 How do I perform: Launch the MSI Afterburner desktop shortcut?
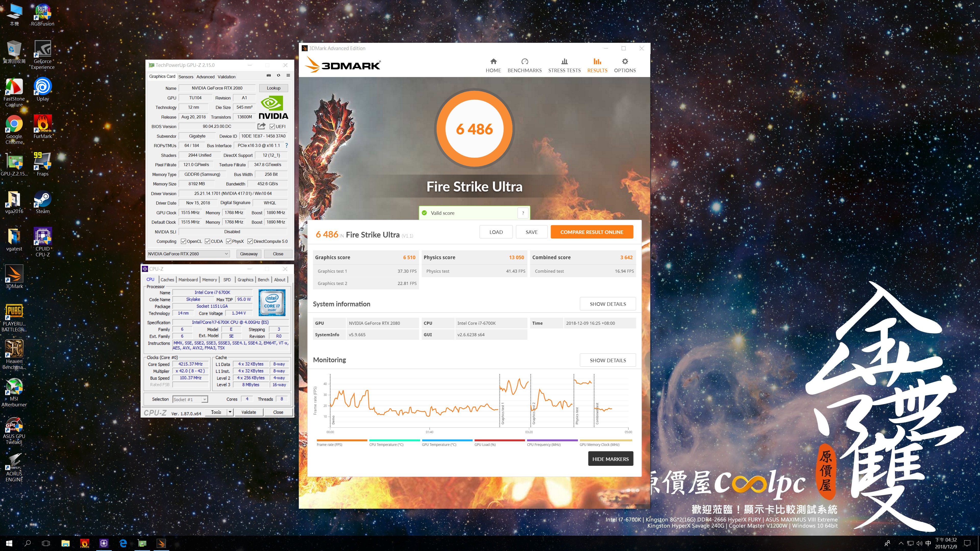click(14, 392)
